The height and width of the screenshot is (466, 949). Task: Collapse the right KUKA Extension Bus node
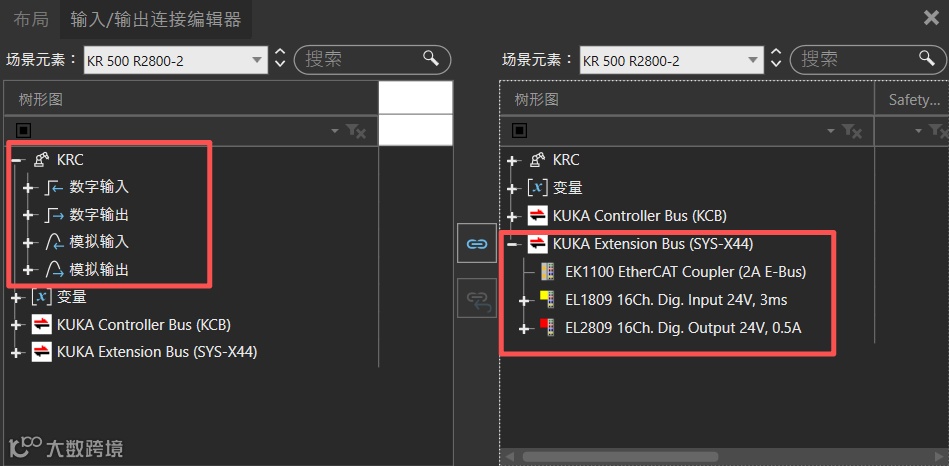coord(513,244)
